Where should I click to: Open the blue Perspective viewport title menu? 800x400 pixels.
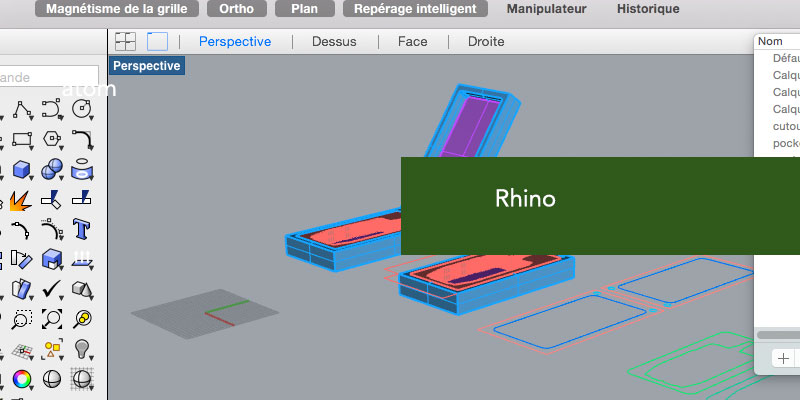click(147, 66)
